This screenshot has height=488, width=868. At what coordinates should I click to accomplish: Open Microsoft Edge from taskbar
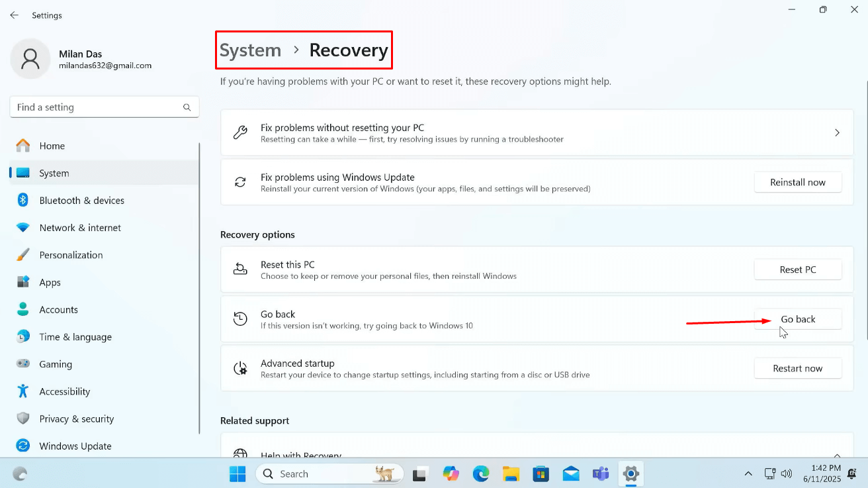click(481, 474)
